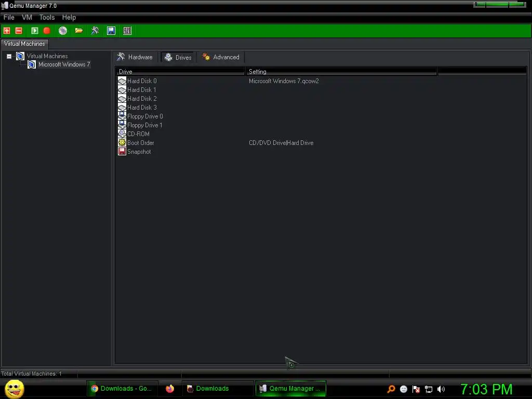
Task: Open the File menu
Action: coord(9,17)
